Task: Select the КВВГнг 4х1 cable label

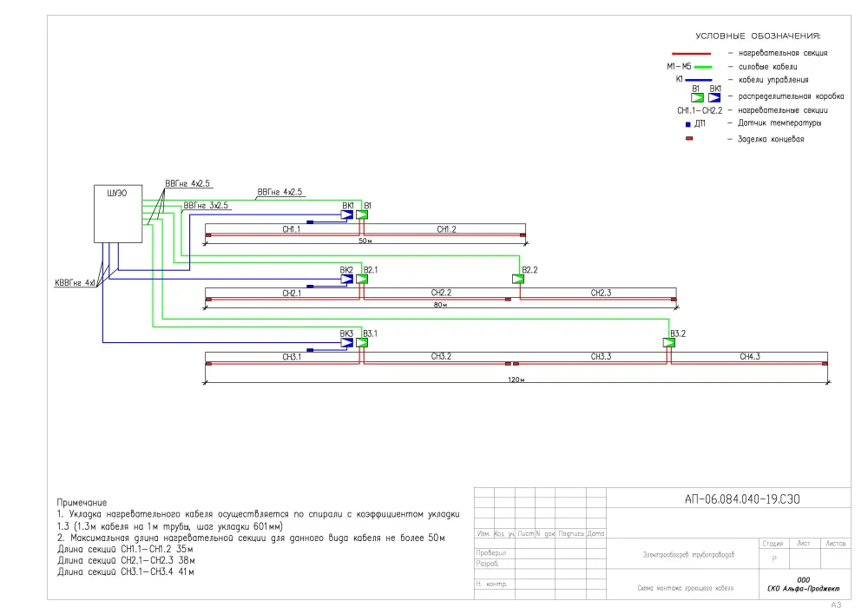Action: 75,283
